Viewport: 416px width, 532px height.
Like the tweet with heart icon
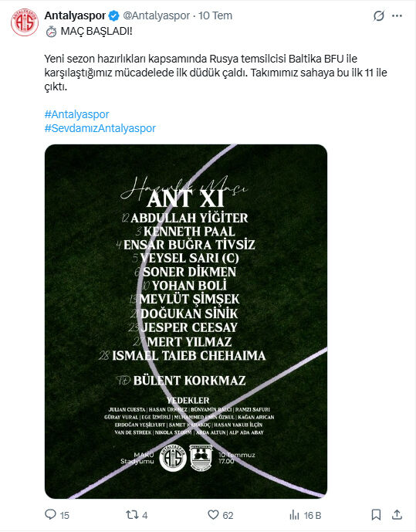pos(213,515)
